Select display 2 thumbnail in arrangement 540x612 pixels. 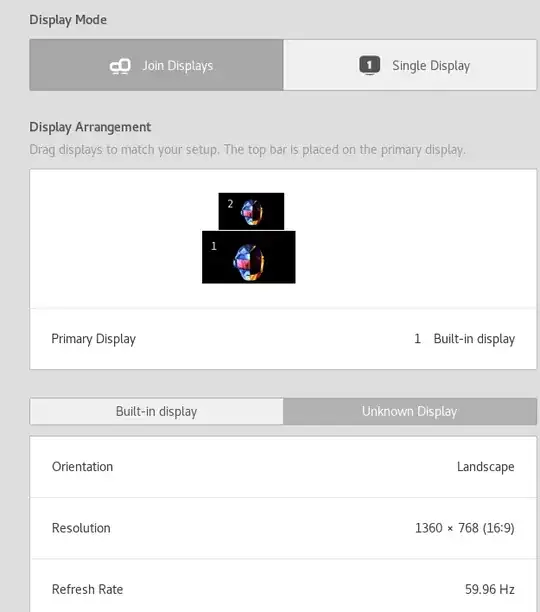[x=251, y=211]
